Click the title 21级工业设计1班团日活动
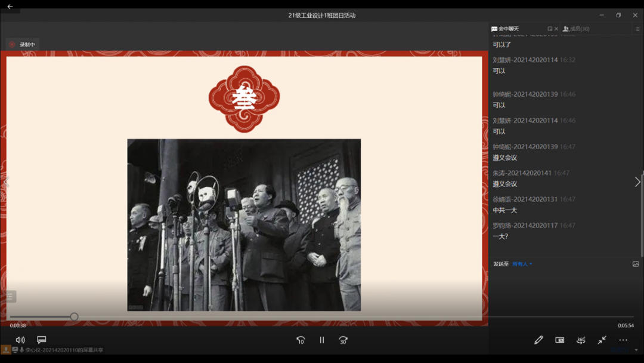 click(322, 15)
